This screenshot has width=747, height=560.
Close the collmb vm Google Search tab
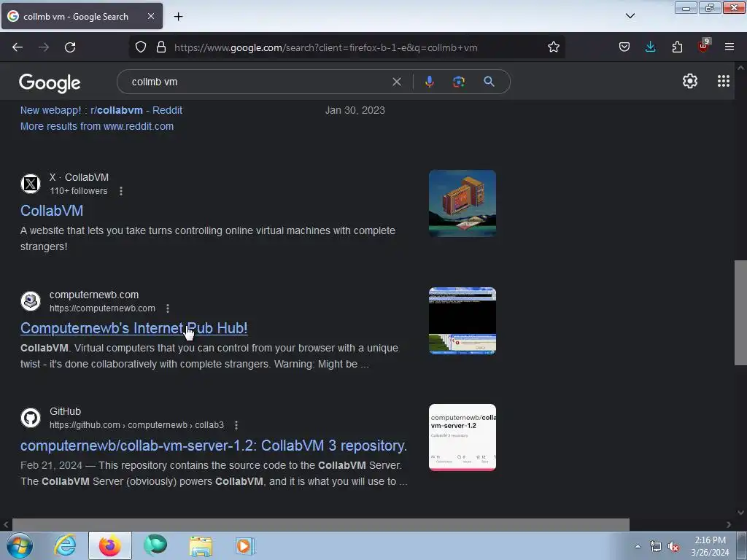150,16
